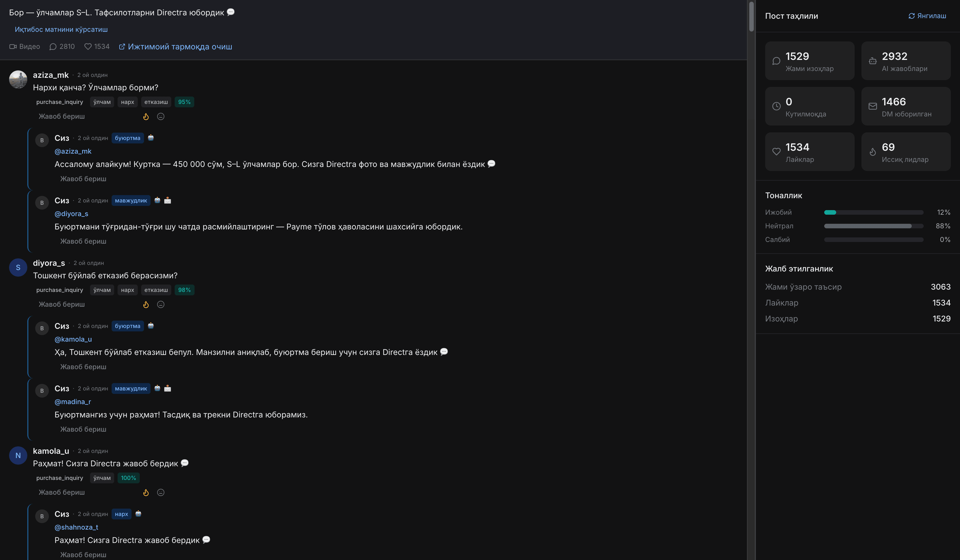Click robot icon beside first буюртма tag
This screenshot has height=560, width=960.
151,137
